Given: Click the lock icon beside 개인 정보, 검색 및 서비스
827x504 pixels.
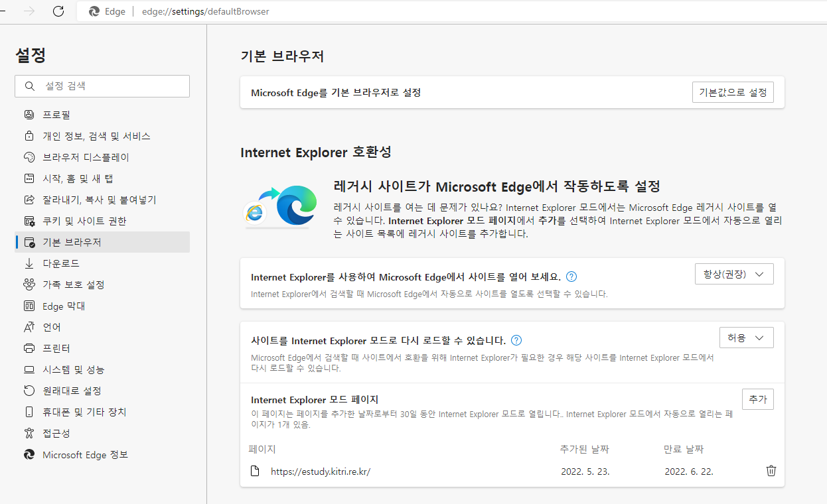Looking at the screenshot, I should pos(29,136).
